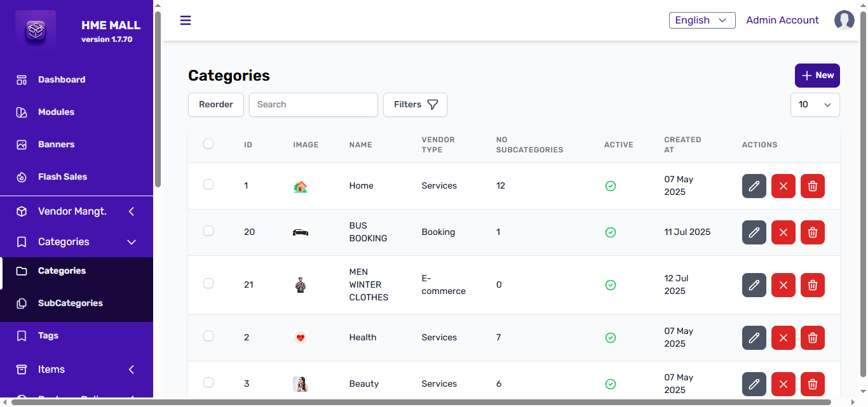Click green active checkmark for Home row

(610, 186)
